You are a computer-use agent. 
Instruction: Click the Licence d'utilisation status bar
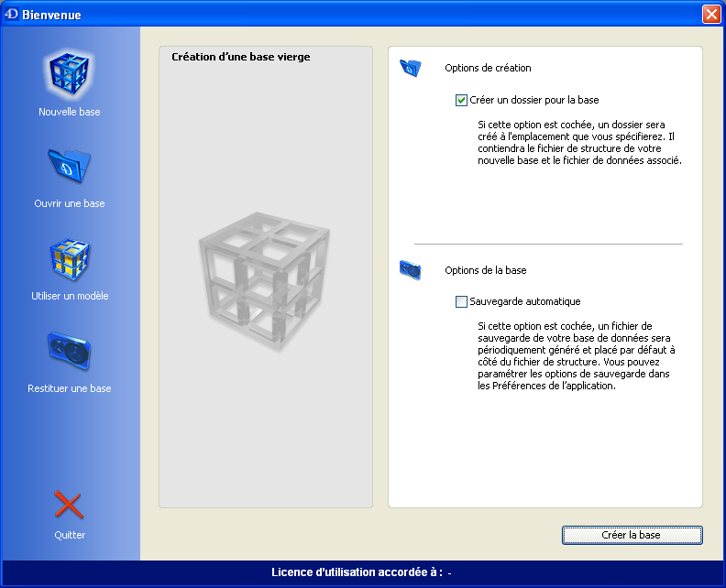[x=362, y=572]
